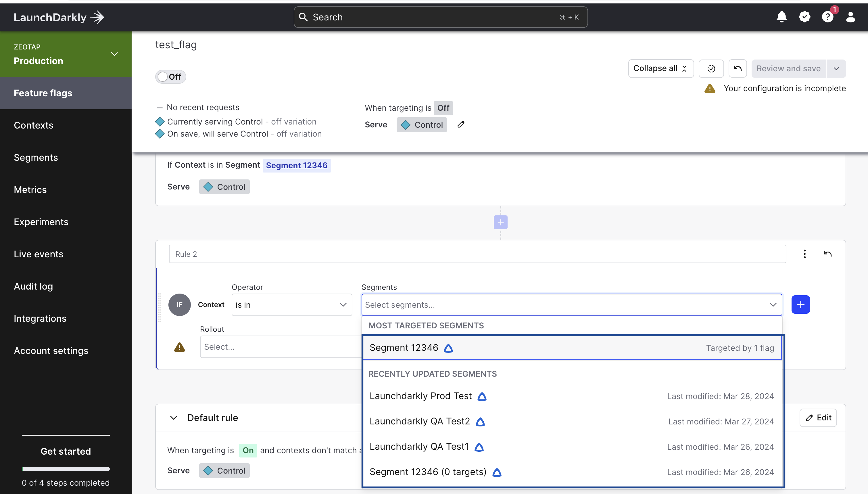Open the Review and save dropdown arrow
This screenshot has height=494, width=868.
tap(836, 68)
